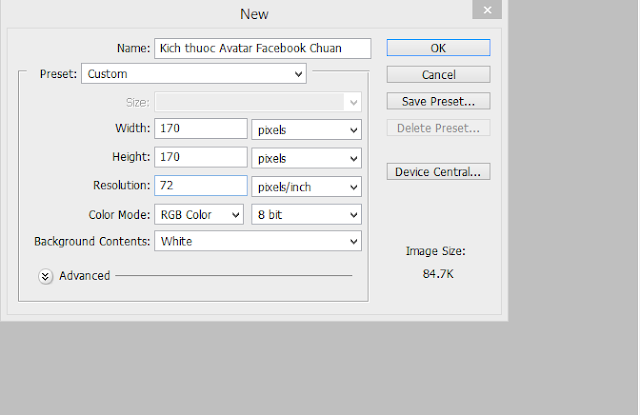
Task: Click the Image Size label
Action: tap(436, 251)
